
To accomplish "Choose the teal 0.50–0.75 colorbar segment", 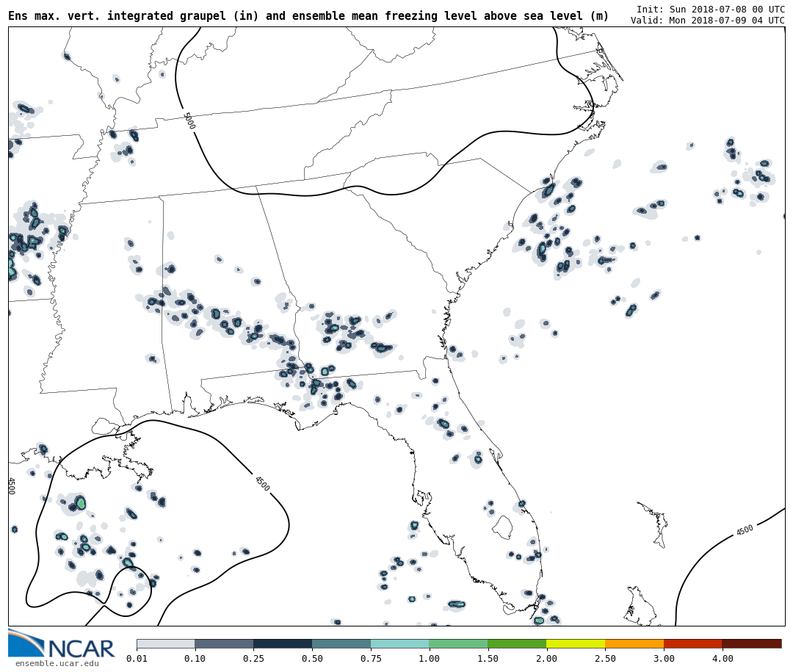I will pos(341,644).
